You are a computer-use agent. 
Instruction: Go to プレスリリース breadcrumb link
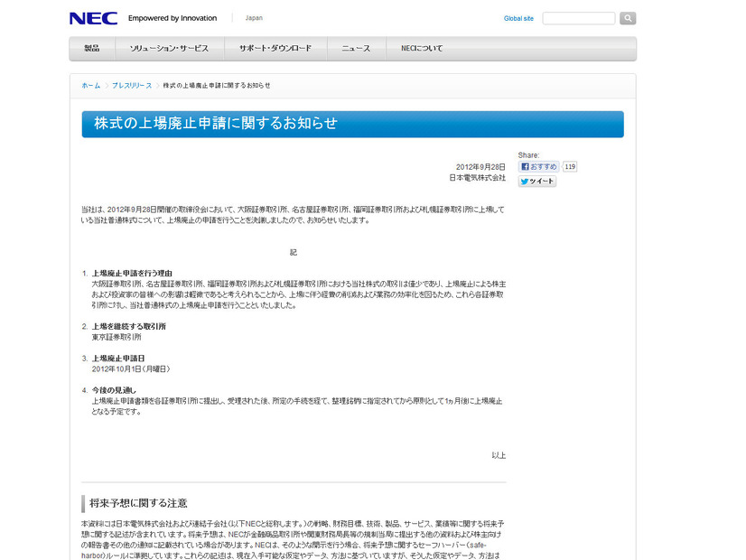pos(132,86)
